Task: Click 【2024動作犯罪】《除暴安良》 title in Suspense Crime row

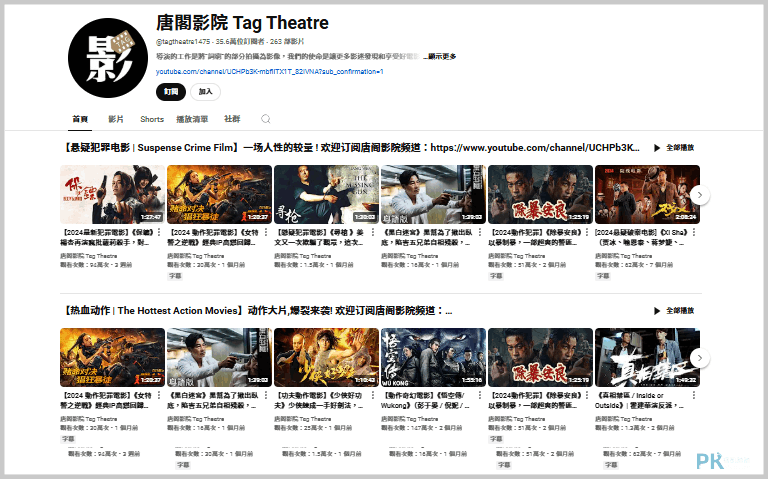Action: click(x=535, y=238)
